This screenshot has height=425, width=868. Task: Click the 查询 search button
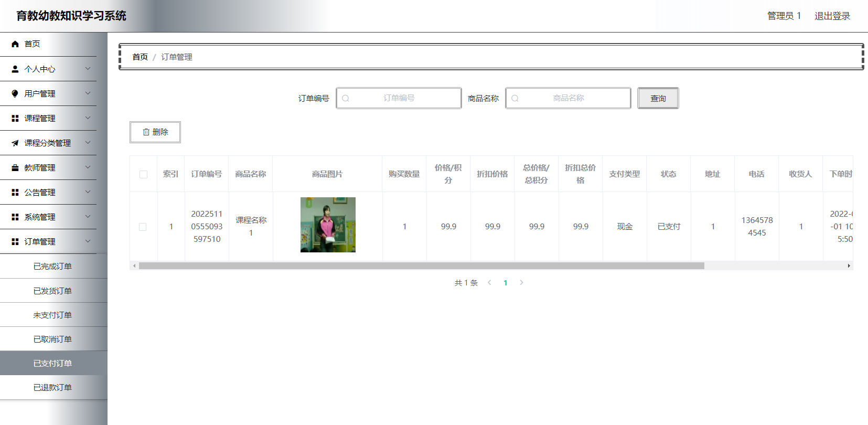(x=658, y=98)
